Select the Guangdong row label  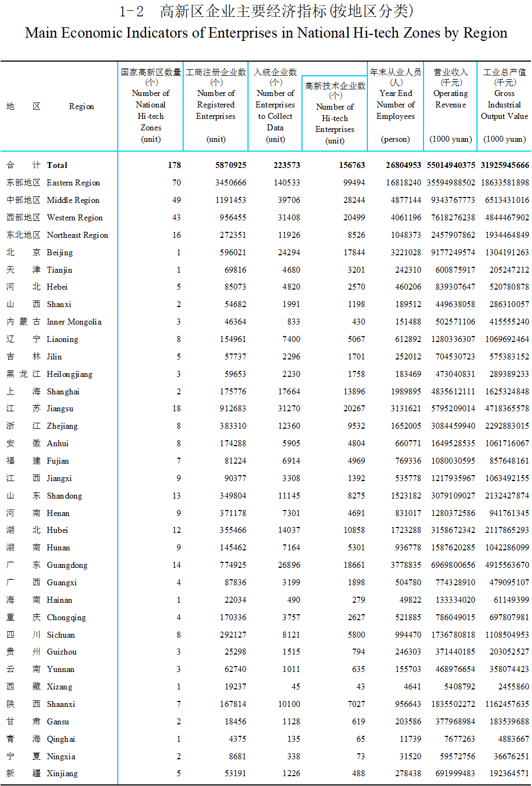coord(67,565)
